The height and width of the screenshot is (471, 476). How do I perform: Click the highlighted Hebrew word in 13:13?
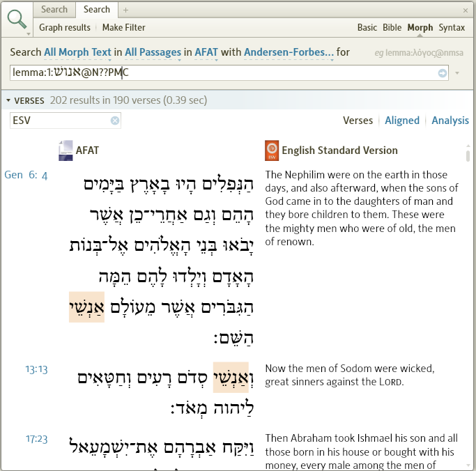pos(231,378)
